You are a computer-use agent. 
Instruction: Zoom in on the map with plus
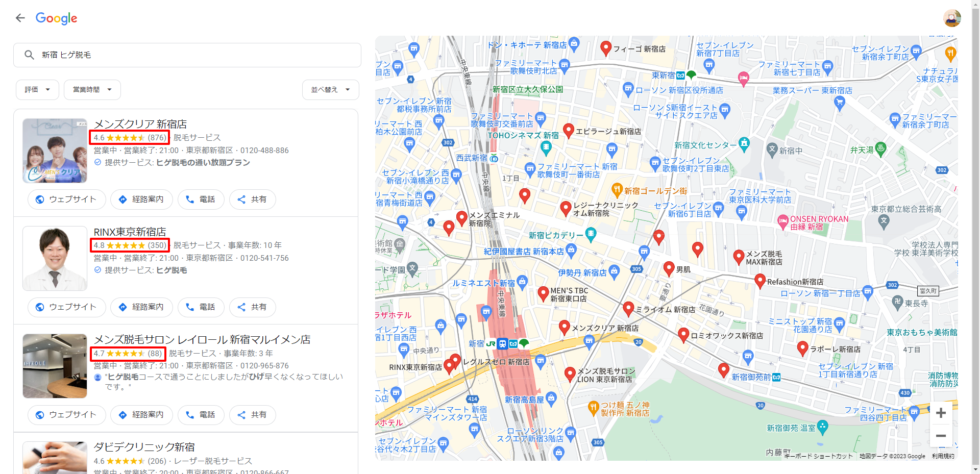941,413
